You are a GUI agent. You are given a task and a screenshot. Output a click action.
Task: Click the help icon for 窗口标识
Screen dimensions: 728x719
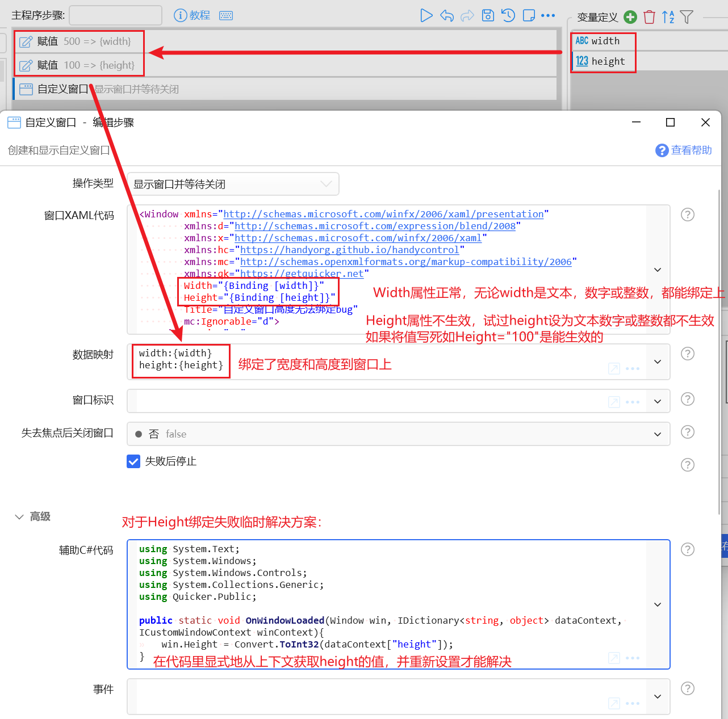[x=688, y=399]
